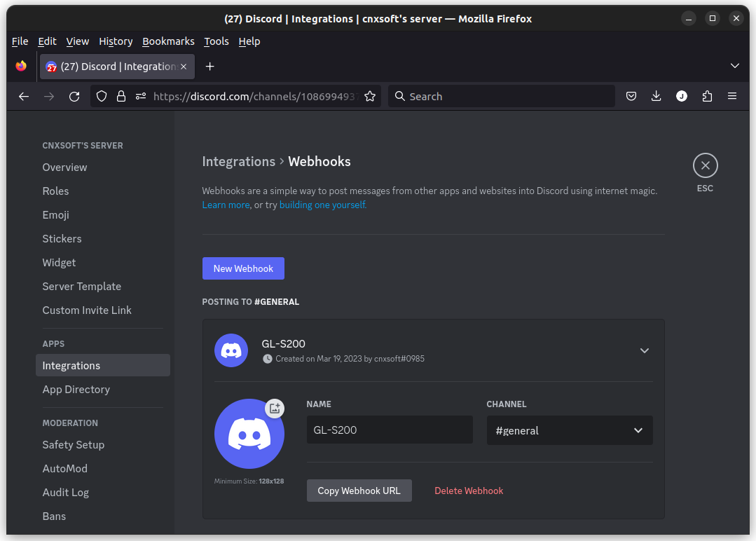Click Delete Webhook
Screen dimensions: 756x541
[469, 491]
